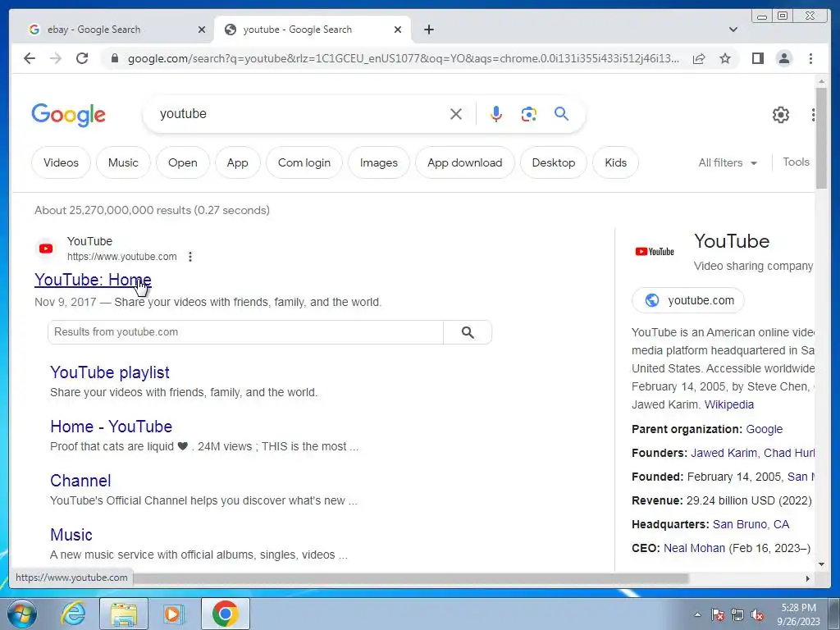Screen dimensions: 840x630
Task: Start voice search with microphone icon
Action: point(496,114)
